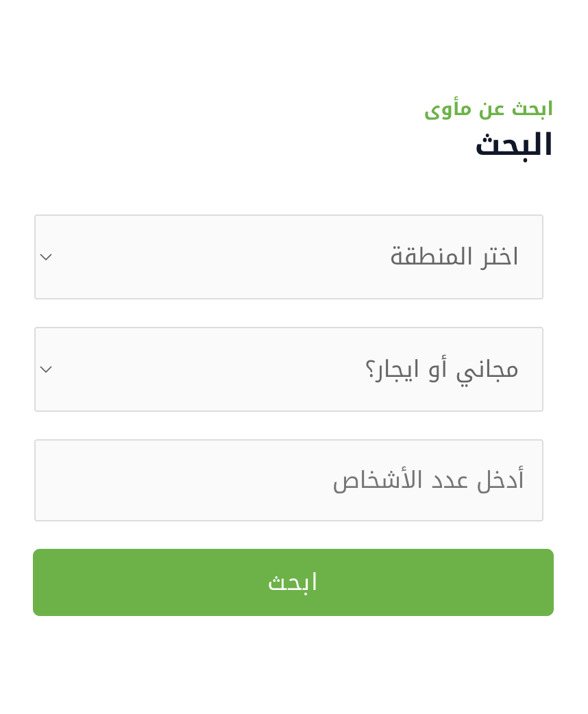The width and height of the screenshot is (588, 714).
Task: Click the downward arrow beside مجاني أو ايجار؟
Action: click(46, 369)
